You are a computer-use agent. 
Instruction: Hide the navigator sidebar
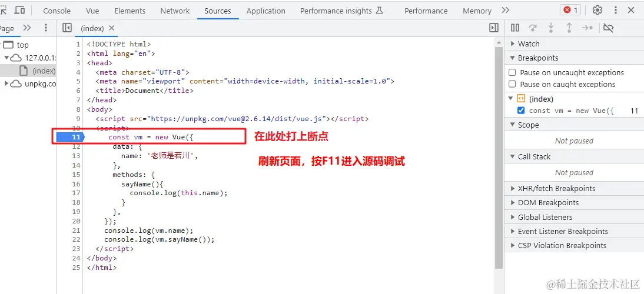coord(67,28)
